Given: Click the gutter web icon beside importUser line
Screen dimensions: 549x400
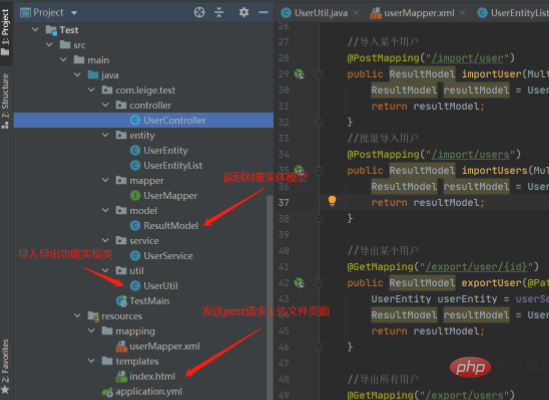Looking at the screenshot, I should coord(299,74).
